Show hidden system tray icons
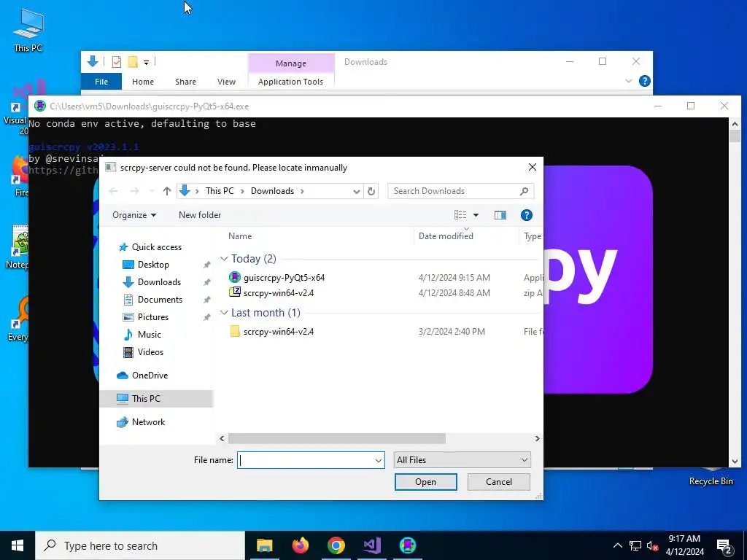The height and width of the screenshot is (560, 747). click(617, 545)
